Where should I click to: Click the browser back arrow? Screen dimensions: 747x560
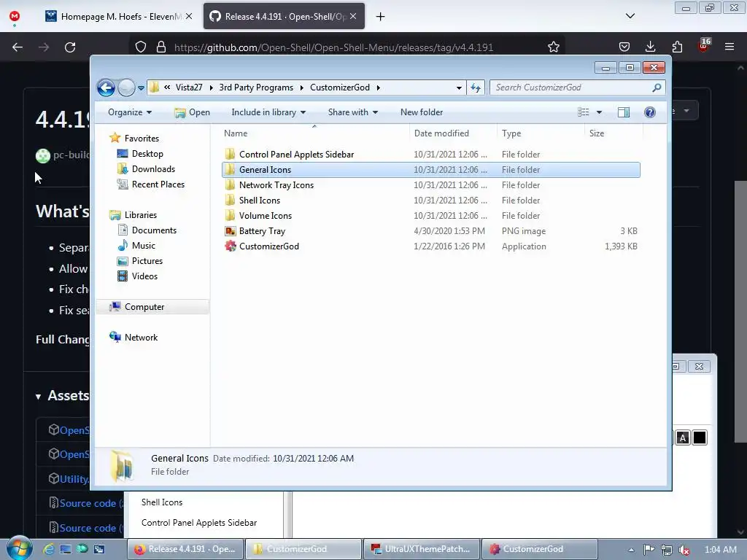click(x=18, y=47)
